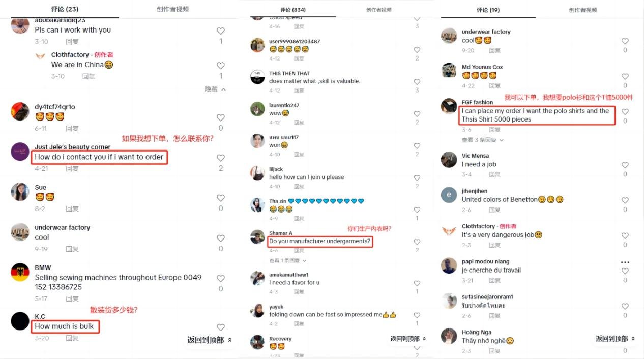The width and height of the screenshot is (644, 359).
Task: Toggle like on Vic Mensa's job comment
Action: (625, 165)
